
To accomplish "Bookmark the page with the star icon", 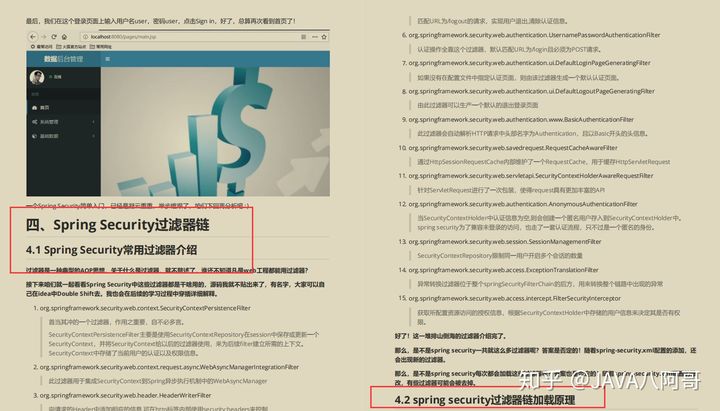I will 324,37.
